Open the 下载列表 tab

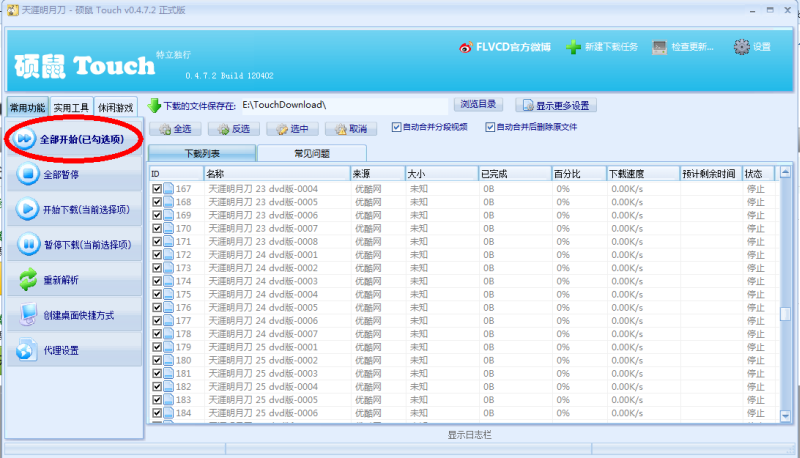(x=202, y=153)
